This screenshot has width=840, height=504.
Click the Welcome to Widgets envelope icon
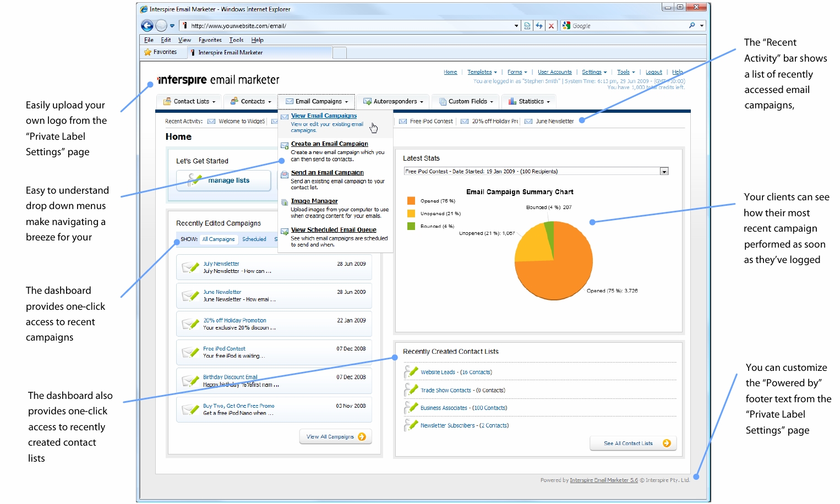tap(211, 122)
